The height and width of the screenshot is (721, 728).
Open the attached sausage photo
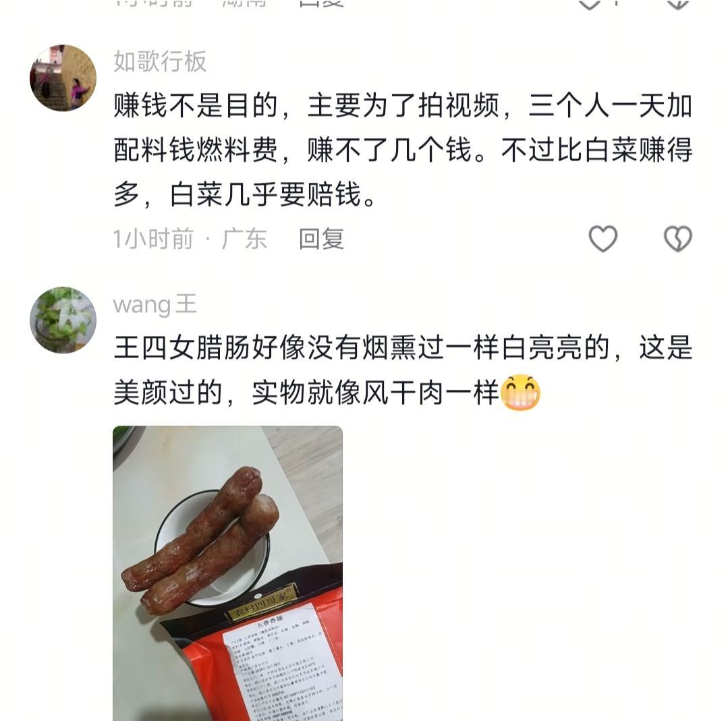[227, 573]
